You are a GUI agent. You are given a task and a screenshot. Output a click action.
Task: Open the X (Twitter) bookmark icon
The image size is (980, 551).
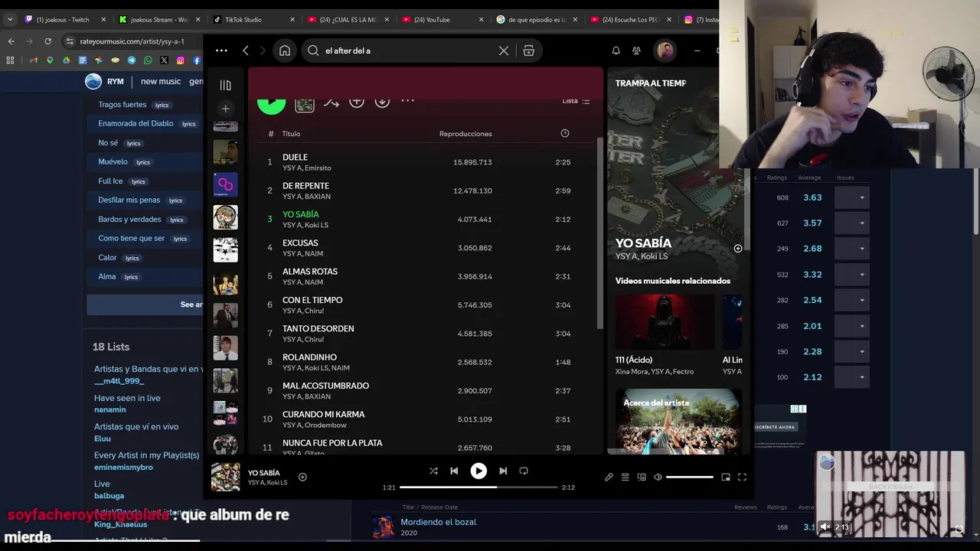(x=164, y=60)
